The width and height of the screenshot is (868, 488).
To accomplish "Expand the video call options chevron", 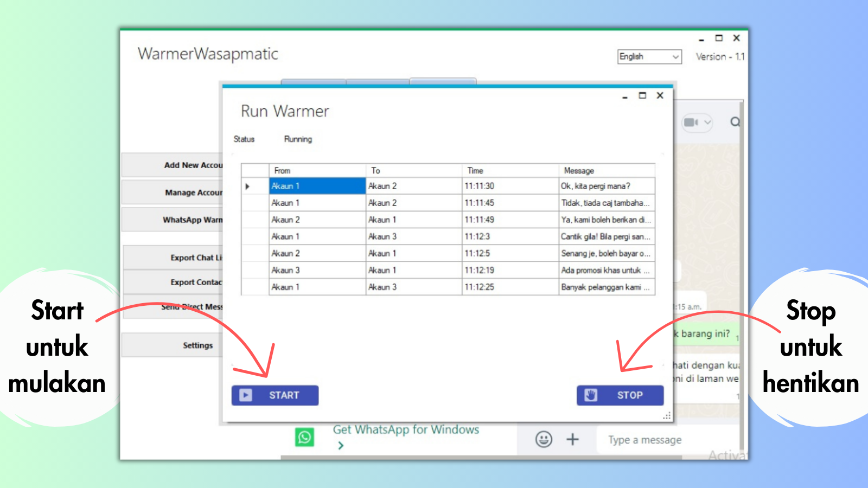I will tap(707, 122).
